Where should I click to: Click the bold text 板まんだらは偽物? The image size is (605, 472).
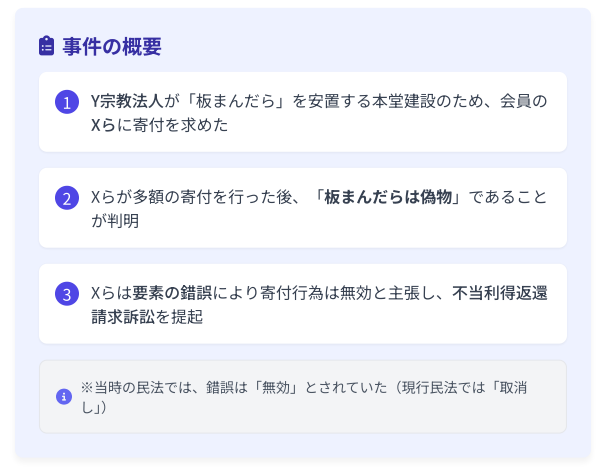click(x=387, y=197)
